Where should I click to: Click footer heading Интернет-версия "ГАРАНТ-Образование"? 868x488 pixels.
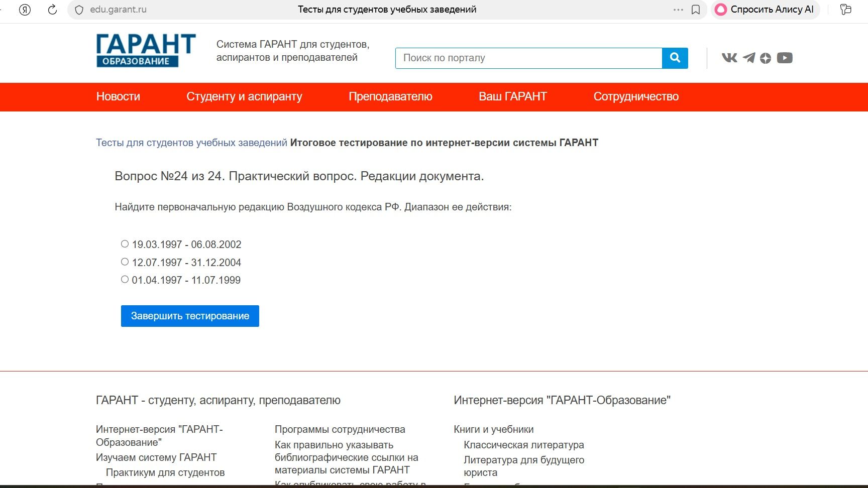click(562, 400)
